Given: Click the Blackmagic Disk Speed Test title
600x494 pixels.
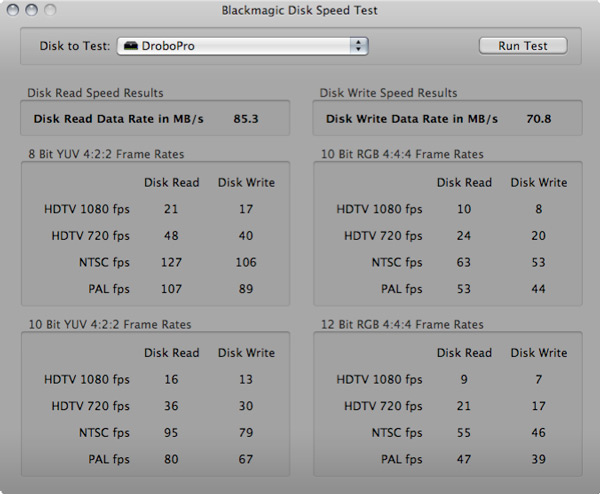Looking at the screenshot, I should pos(300,10).
